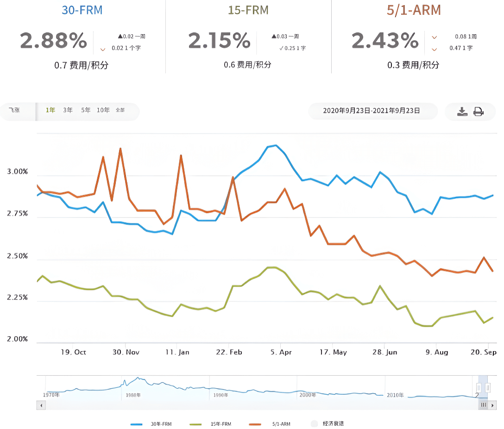Click the navigator scroll-left arrow

41,405
